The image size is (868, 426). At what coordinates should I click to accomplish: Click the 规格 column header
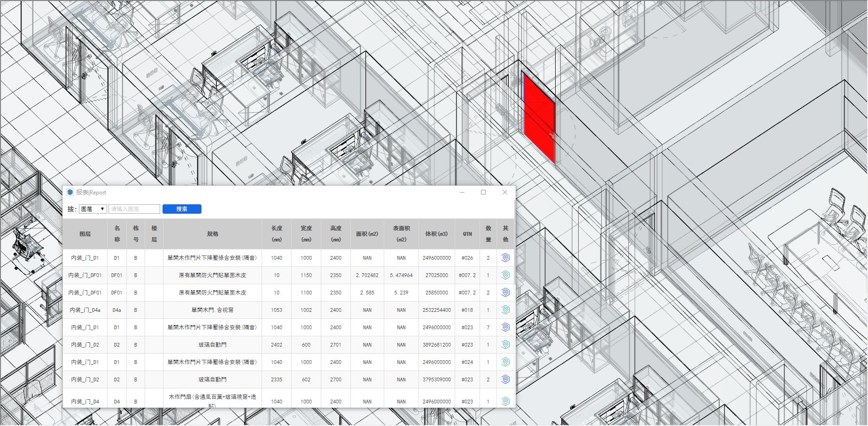[x=213, y=234]
